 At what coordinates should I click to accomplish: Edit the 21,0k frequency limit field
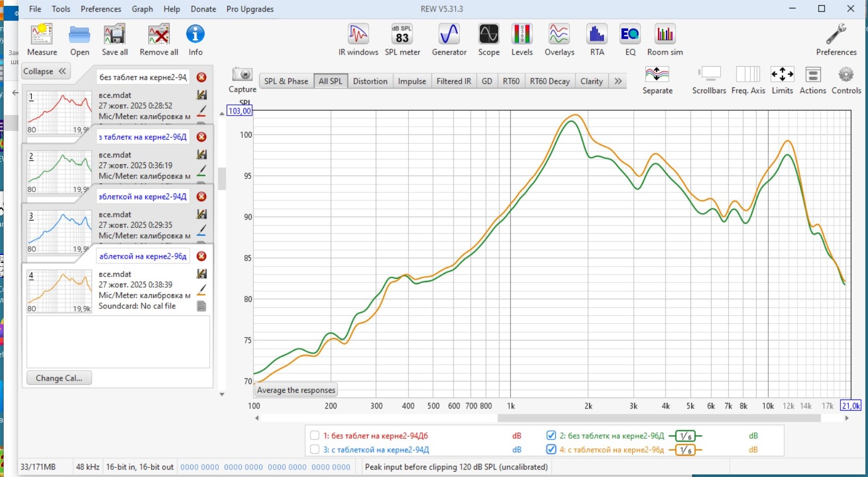851,405
